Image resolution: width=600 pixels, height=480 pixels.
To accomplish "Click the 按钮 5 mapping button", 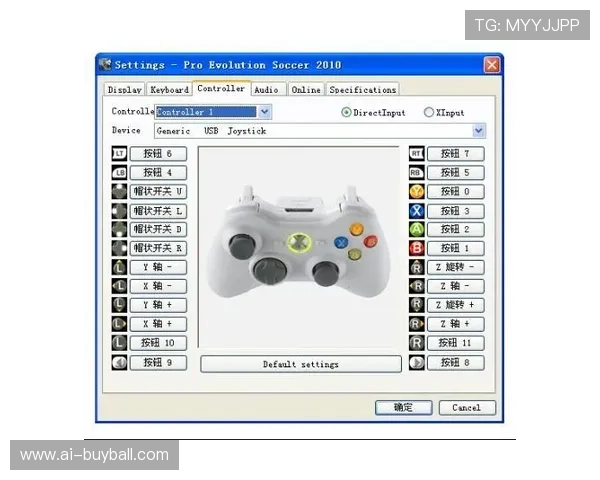I will pos(455,173).
